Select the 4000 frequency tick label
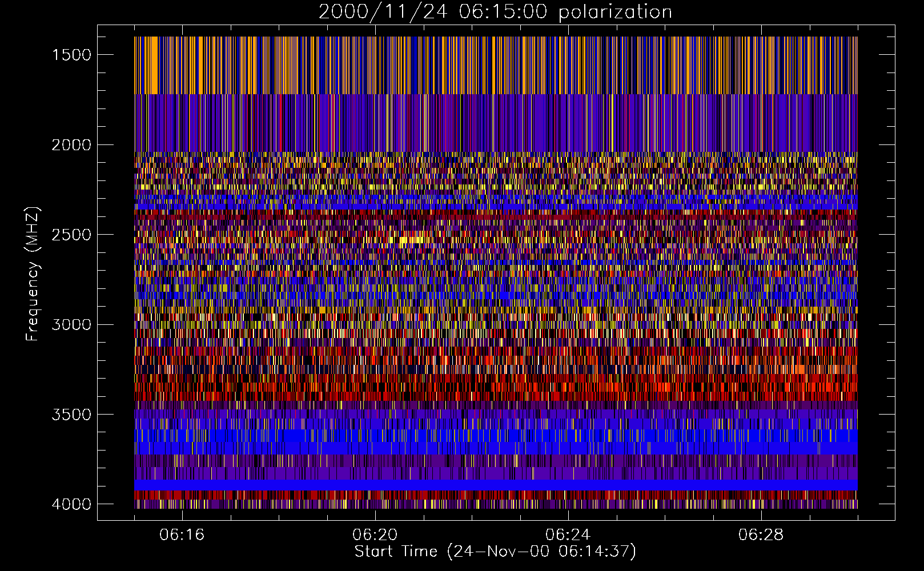924x571 pixels. tap(71, 504)
